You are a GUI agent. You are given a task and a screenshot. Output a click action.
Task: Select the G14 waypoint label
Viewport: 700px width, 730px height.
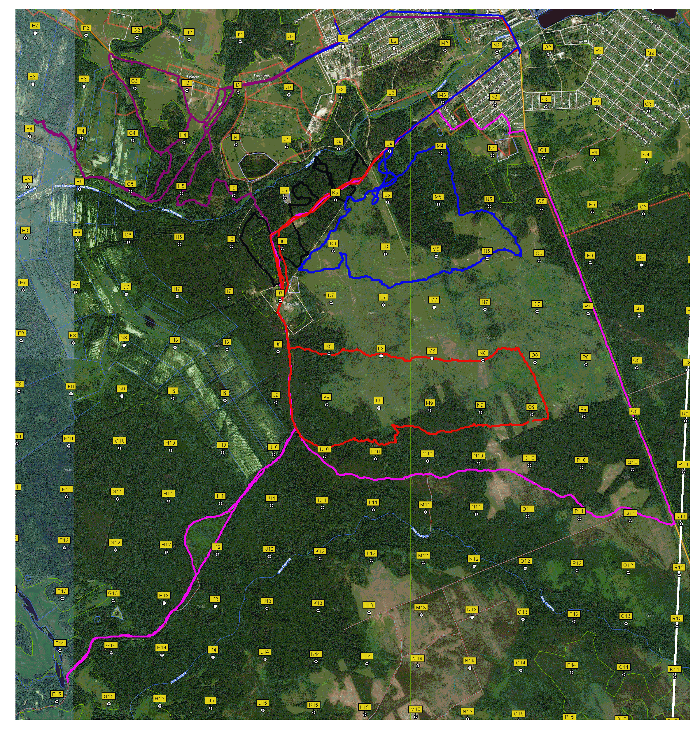coord(111,645)
